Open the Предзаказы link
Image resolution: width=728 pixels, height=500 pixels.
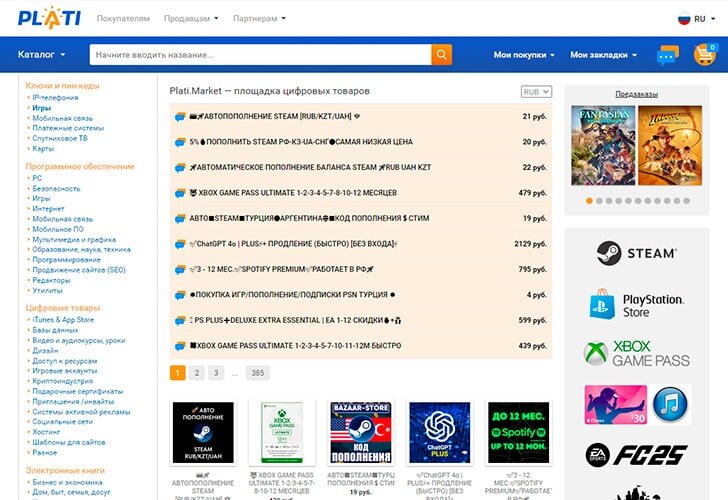point(637,94)
